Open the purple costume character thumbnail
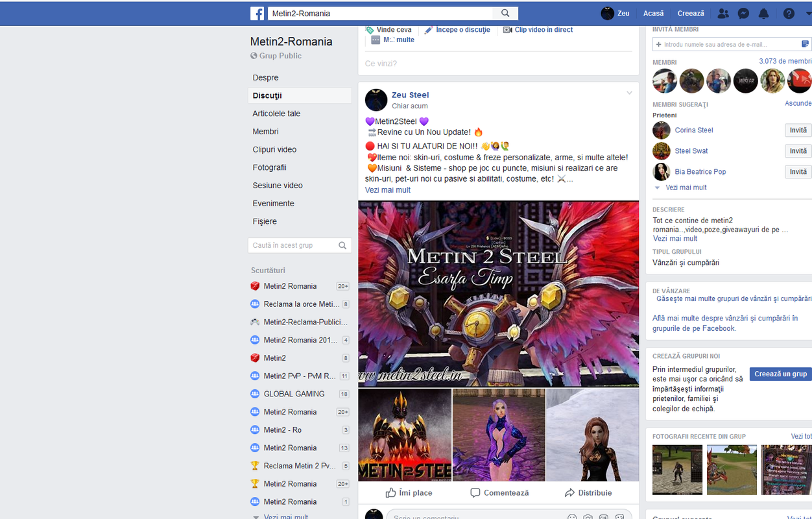Viewport: 812px width, 519px height. [x=498, y=435]
